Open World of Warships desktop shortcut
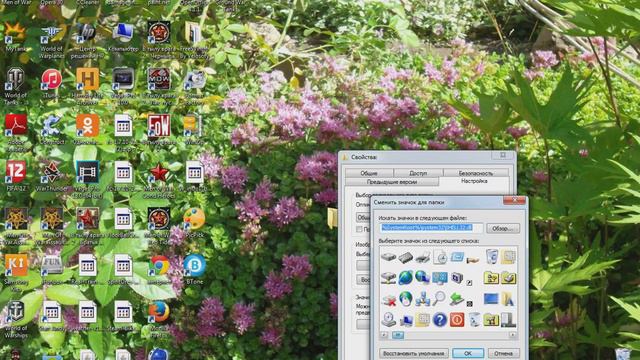640x360 pixels. click(16, 320)
